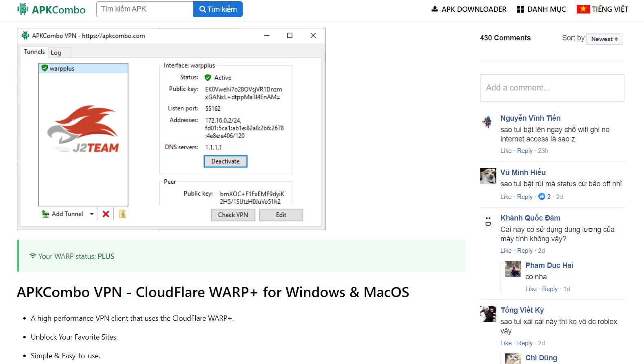Focus the Tìm kiếm APK search field
This screenshot has width=644, height=364.
(x=145, y=9)
